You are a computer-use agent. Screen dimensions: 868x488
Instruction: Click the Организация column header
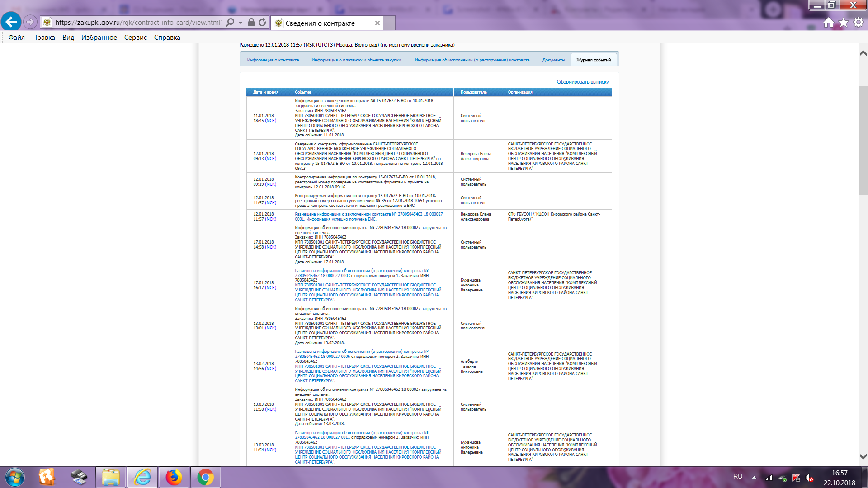[557, 92]
